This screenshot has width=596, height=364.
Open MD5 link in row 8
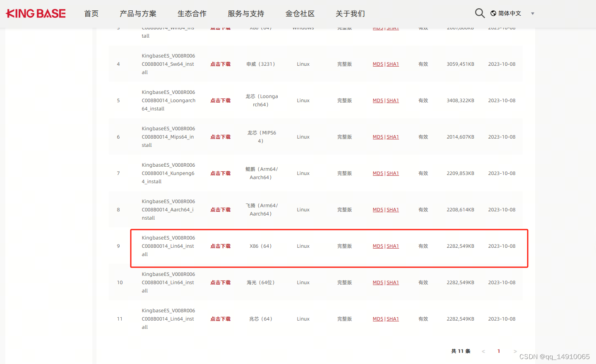tap(378, 210)
